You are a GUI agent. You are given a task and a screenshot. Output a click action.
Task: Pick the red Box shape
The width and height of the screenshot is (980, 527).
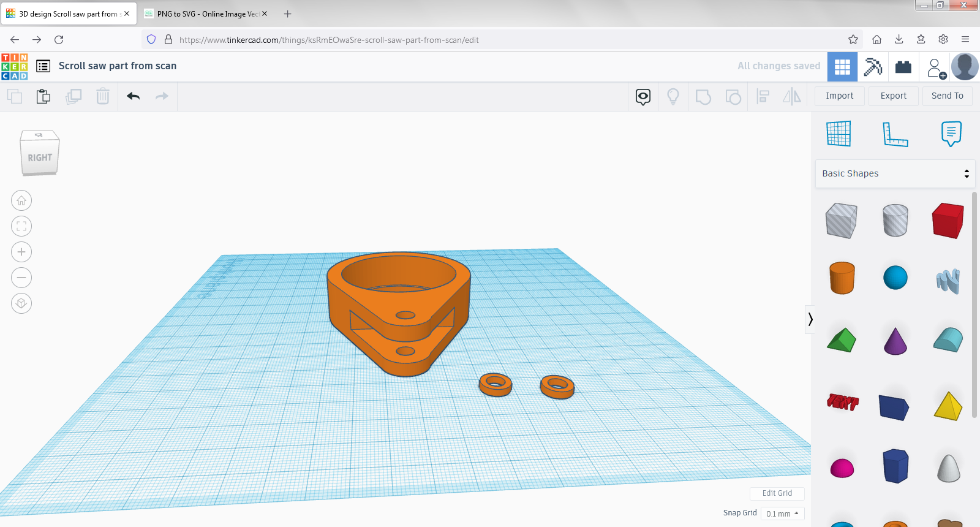tap(948, 221)
